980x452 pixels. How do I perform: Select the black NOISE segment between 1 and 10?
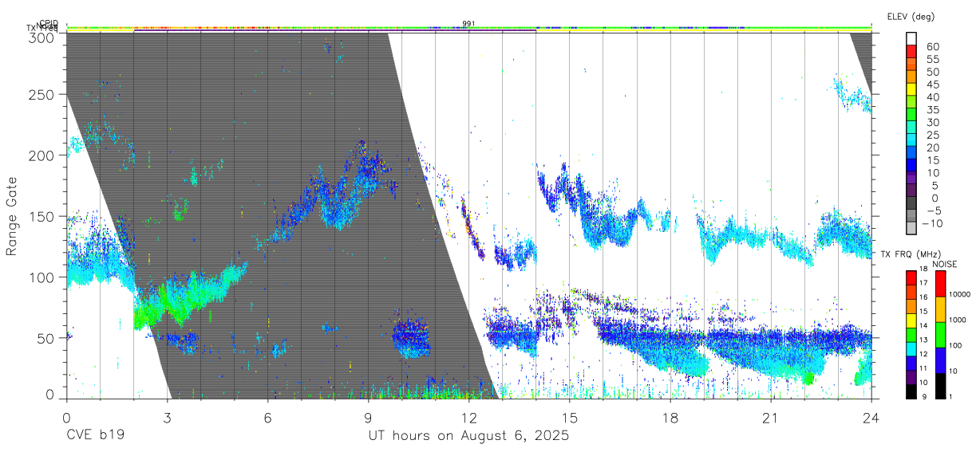(x=940, y=386)
